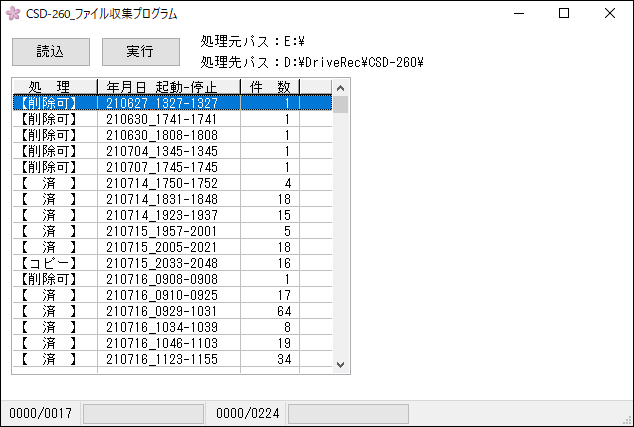The height and width of the screenshot is (427, 634).
Task: Click the 処理元パス：E:¥ label
Action: click(252, 41)
